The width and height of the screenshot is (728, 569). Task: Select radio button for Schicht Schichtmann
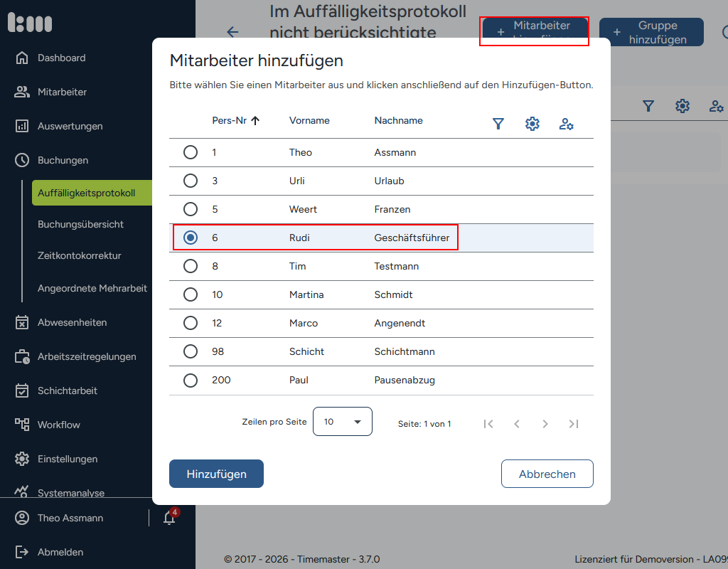click(191, 351)
